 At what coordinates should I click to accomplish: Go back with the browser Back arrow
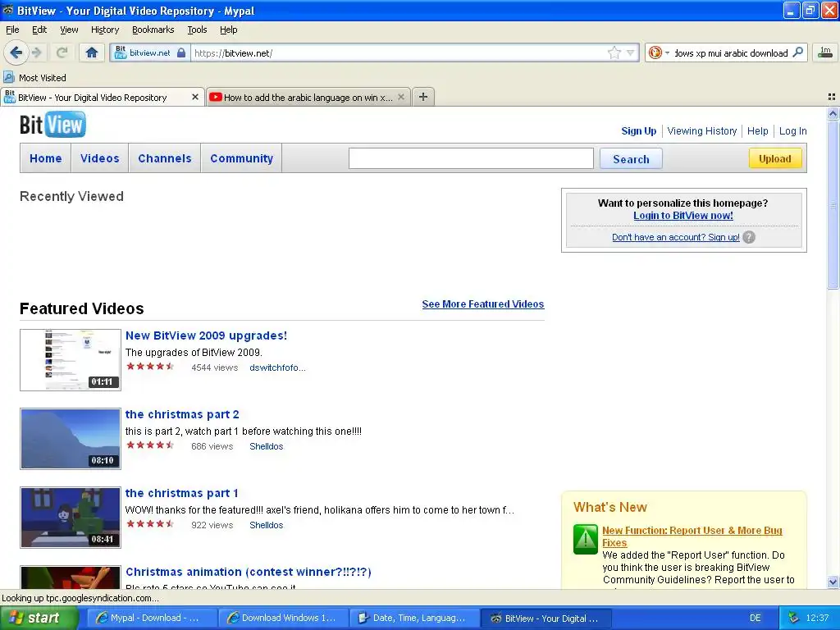coord(16,52)
